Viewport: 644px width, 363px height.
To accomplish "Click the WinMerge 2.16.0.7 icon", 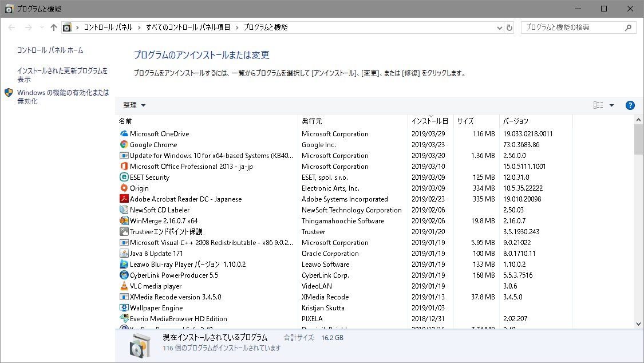I will coord(124,220).
